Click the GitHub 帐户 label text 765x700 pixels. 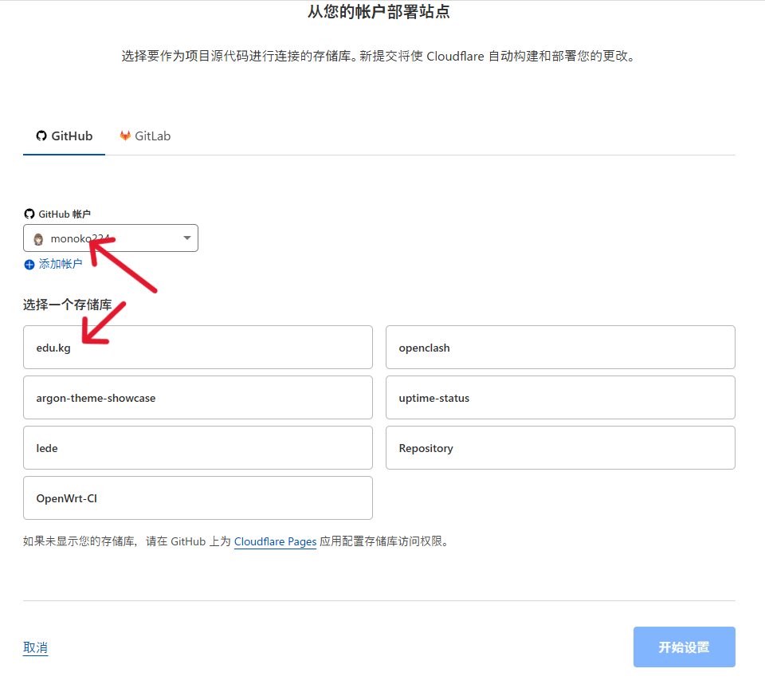coord(65,214)
